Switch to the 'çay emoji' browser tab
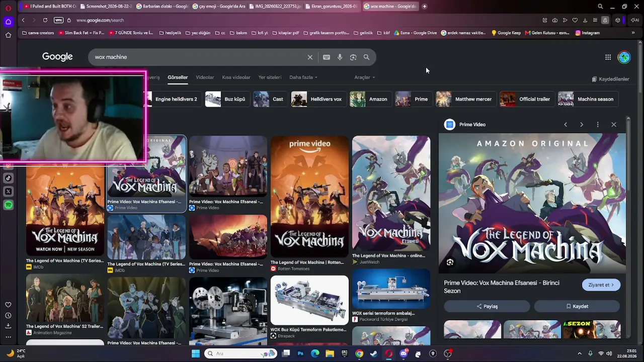 218,7
